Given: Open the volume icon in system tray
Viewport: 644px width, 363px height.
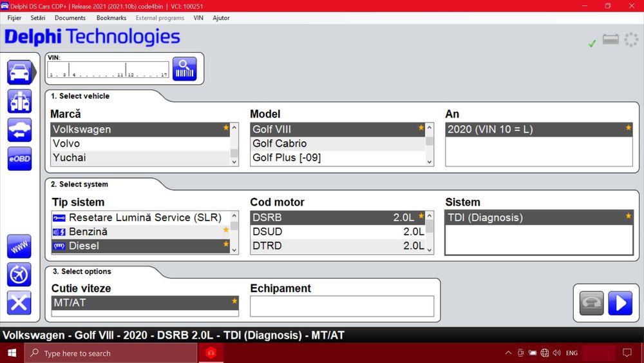Looking at the screenshot, I should 557,353.
